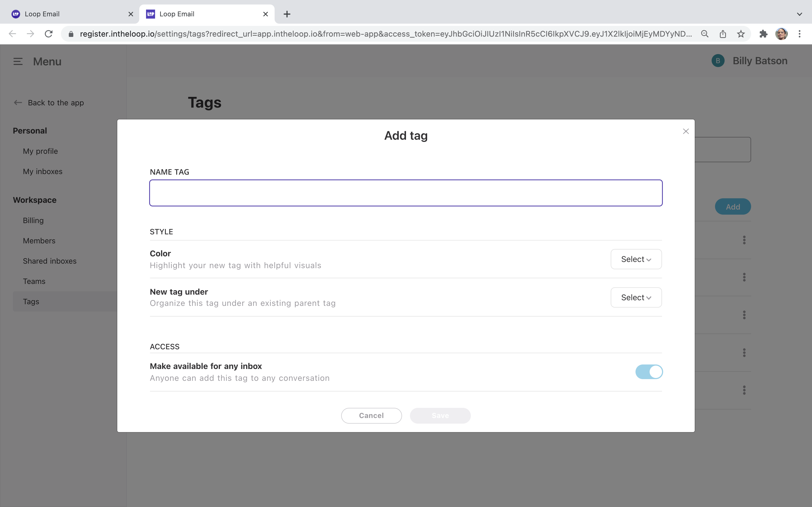The width and height of the screenshot is (812, 507).
Task: Close the Add tag dialog
Action: (x=685, y=131)
